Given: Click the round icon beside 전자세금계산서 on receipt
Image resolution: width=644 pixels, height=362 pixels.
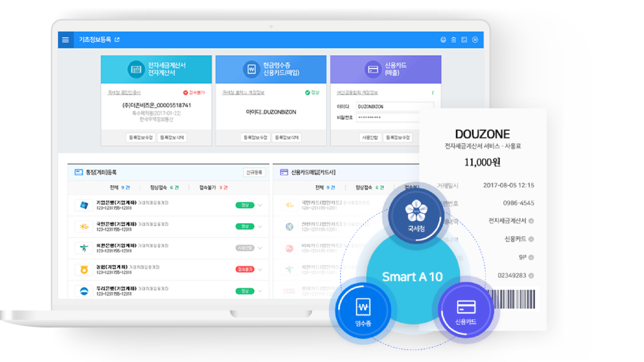Looking at the screenshot, I should (x=531, y=221).
